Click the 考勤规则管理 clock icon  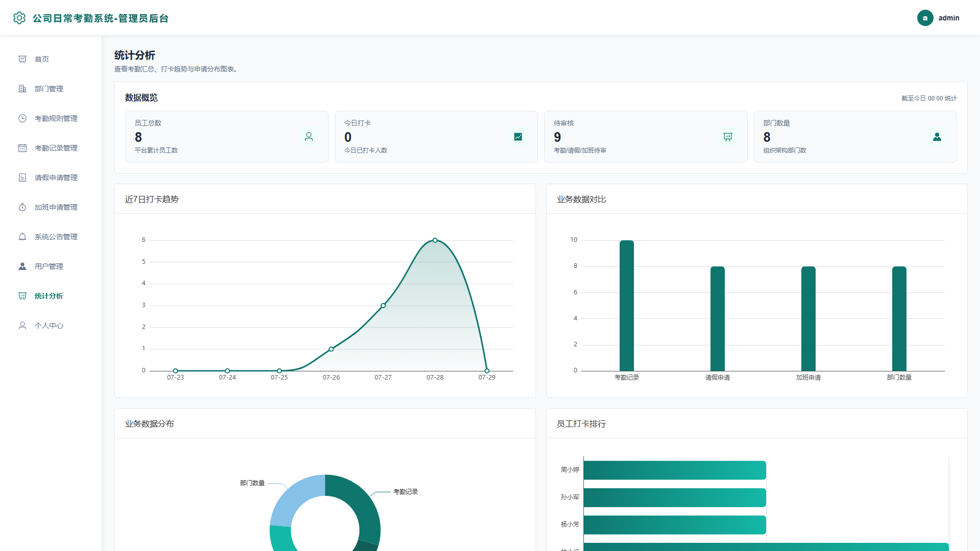[x=22, y=118]
